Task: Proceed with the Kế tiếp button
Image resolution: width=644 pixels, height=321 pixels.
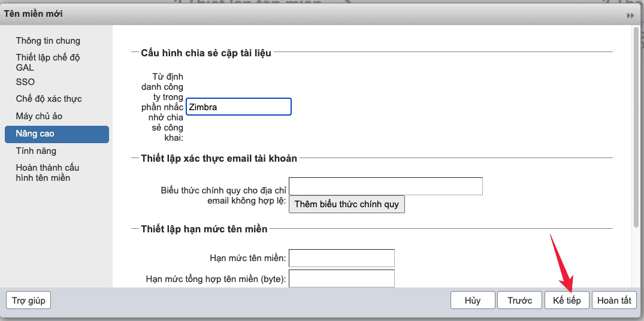Action: [x=566, y=301]
